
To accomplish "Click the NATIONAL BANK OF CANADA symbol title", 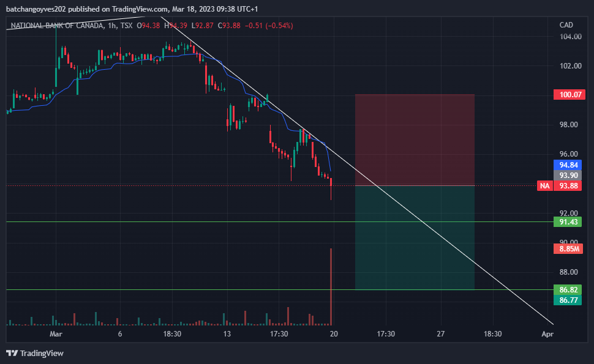I will pos(57,26).
